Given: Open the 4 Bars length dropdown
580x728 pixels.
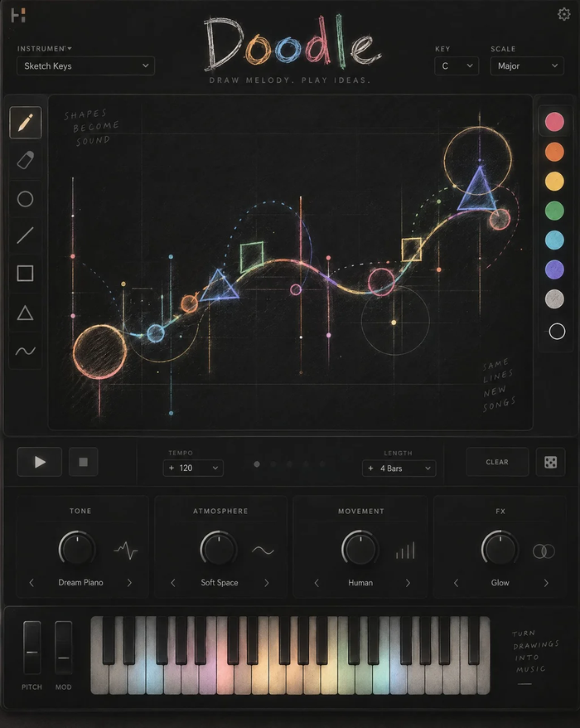Looking at the screenshot, I should [x=399, y=468].
